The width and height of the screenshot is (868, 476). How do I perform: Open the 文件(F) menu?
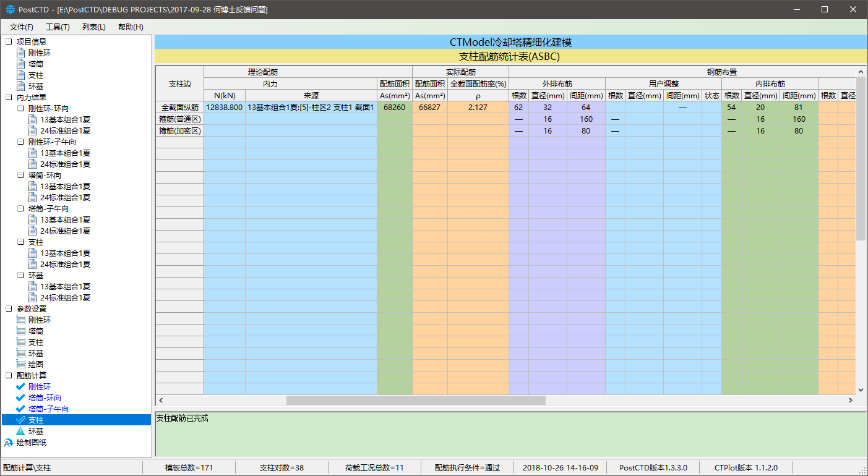[22, 27]
